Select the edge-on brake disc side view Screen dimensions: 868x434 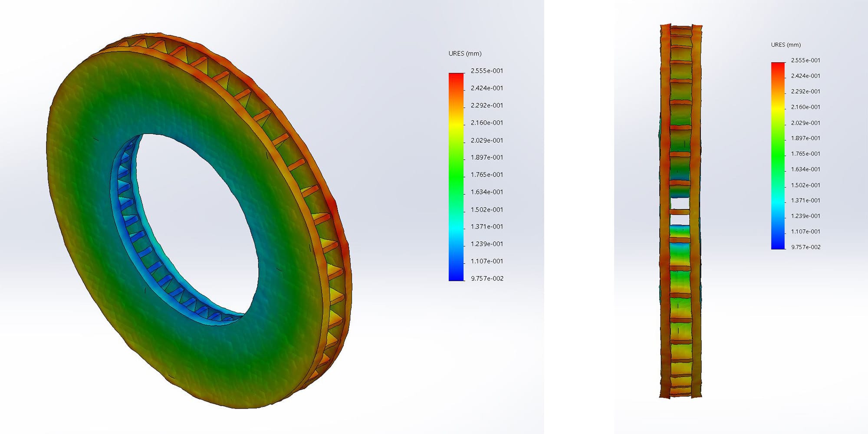pyautogui.click(x=680, y=211)
